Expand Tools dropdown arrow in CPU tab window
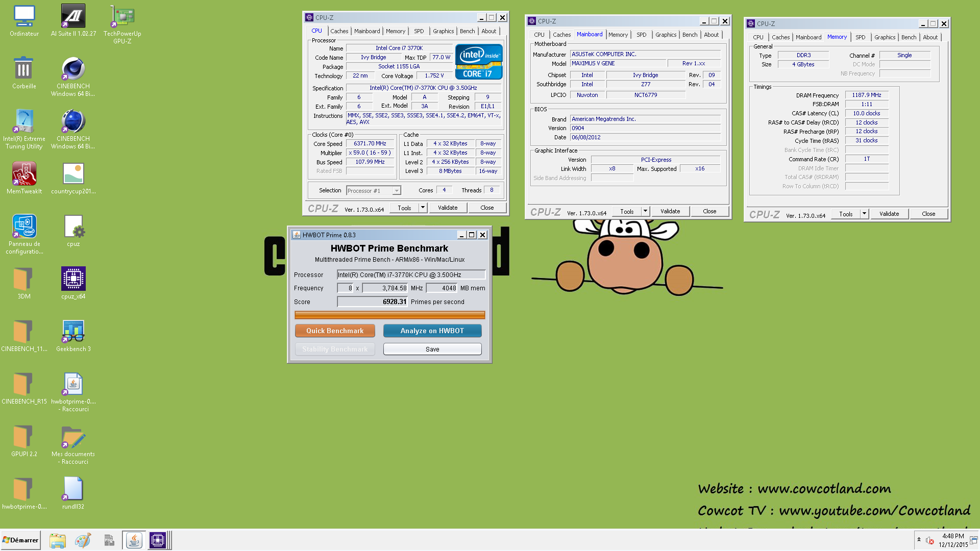The image size is (980, 551). click(x=423, y=208)
